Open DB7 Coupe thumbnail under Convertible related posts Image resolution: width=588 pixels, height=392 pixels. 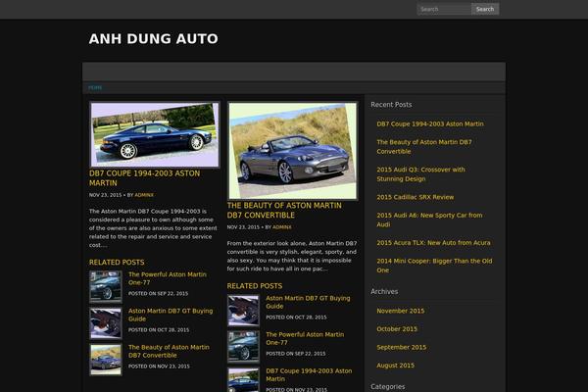pos(243,379)
